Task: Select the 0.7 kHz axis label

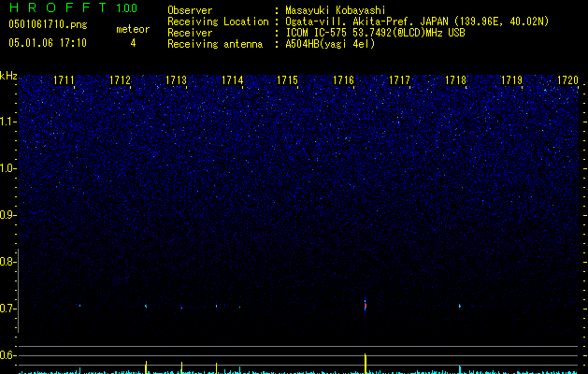Action: (8, 309)
